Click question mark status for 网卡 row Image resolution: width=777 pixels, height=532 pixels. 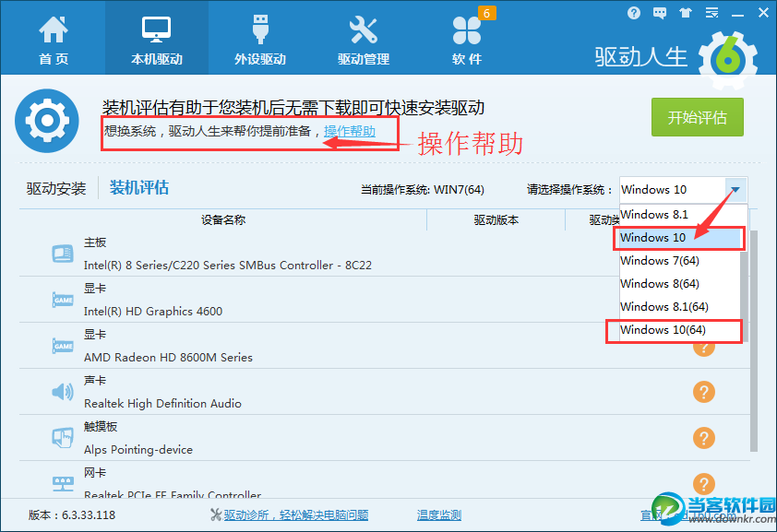(x=704, y=484)
